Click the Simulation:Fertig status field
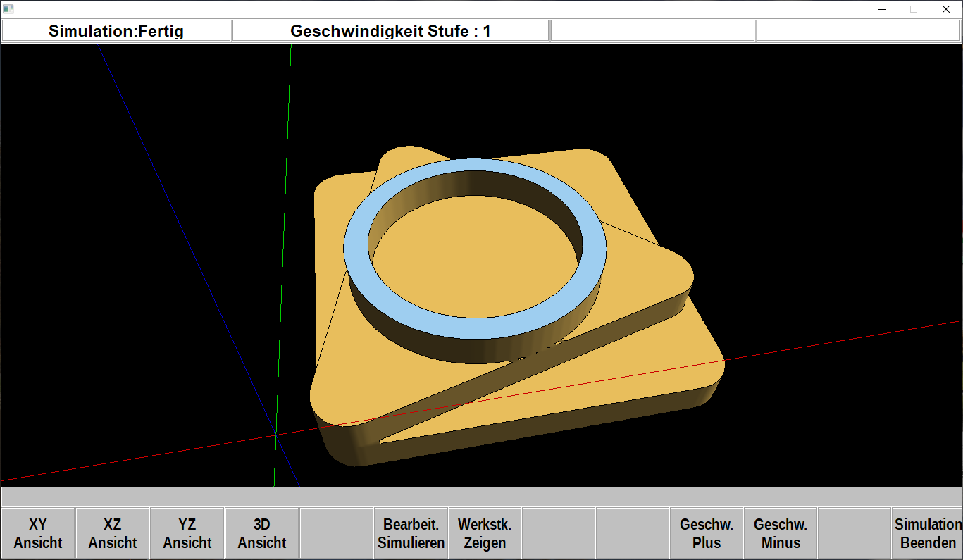 [x=116, y=31]
